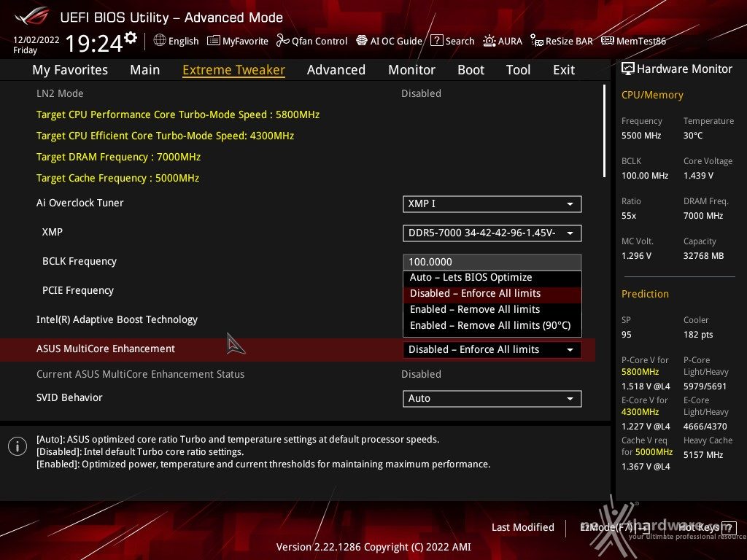Viewport: 747px width, 560px height.
Task: Open ASUS MultiCore Enhancement dropdown
Action: [492, 349]
